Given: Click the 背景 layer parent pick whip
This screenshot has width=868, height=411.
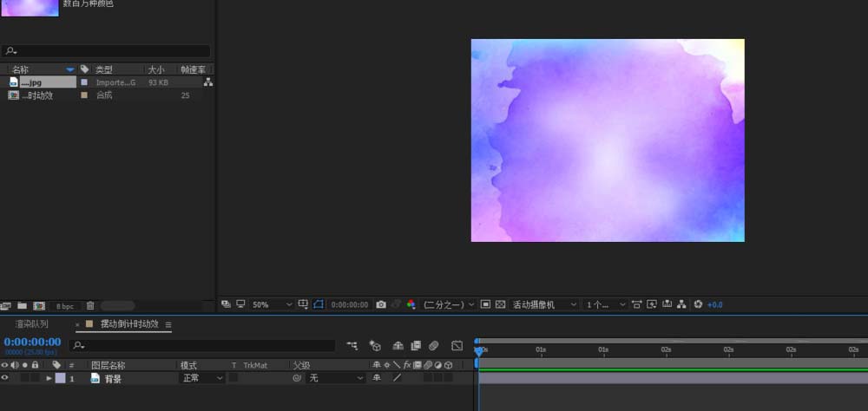Looking at the screenshot, I should (297, 378).
